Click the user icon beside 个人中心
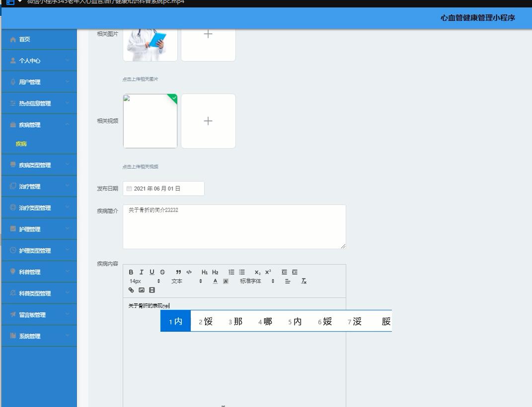Screen dimensions: 532x407 pos(13,61)
